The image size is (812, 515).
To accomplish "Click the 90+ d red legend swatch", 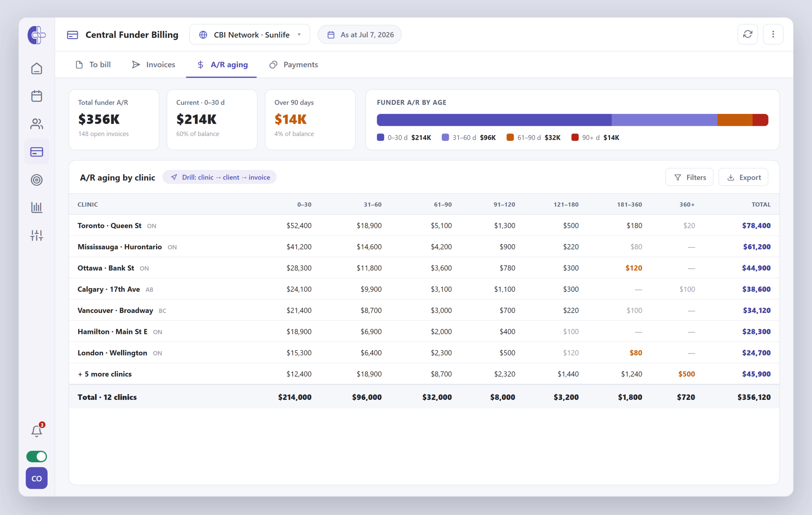I will click(575, 137).
